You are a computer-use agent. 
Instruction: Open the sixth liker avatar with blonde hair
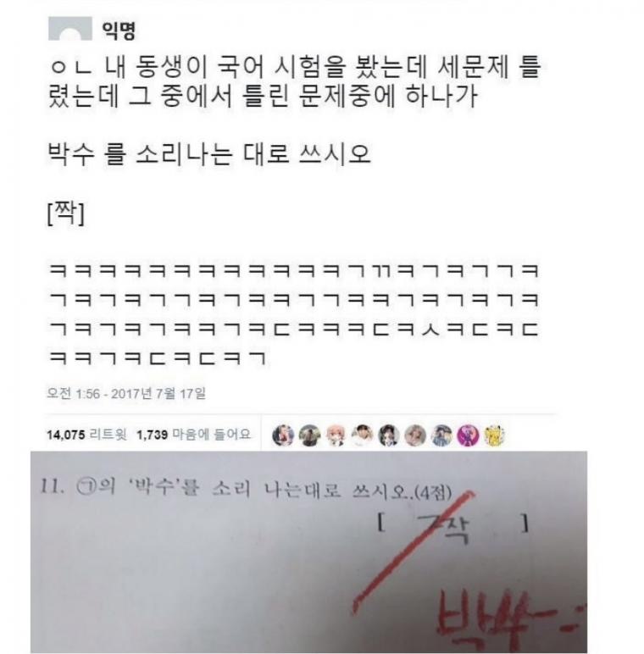tap(415, 435)
